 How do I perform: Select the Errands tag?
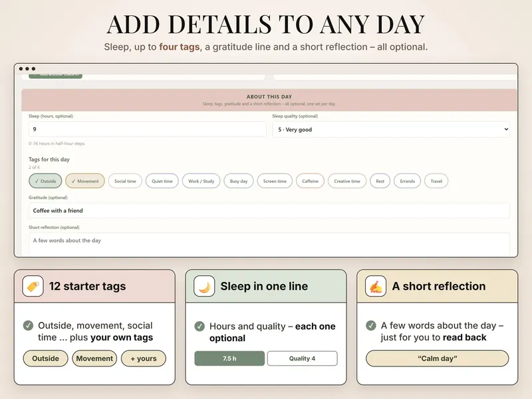click(x=407, y=181)
